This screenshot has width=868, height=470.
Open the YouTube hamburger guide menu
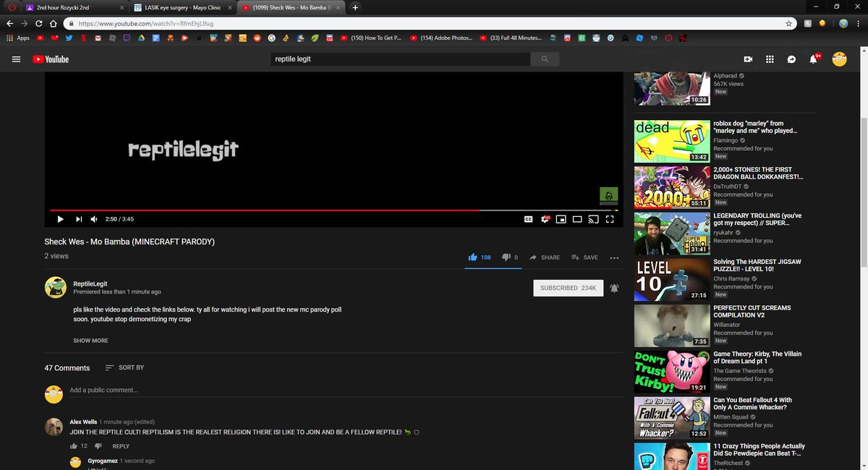click(16, 59)
